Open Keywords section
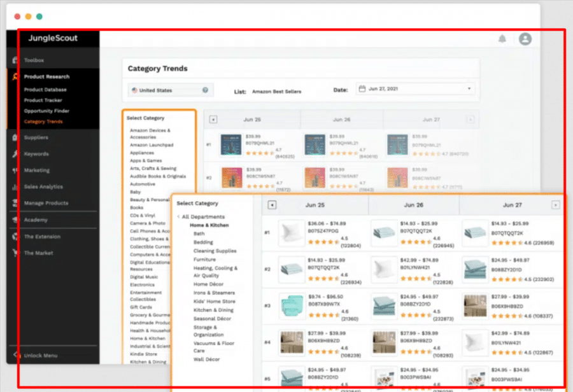This screenshot has width=573, height=392. click(x=36, y=154)
